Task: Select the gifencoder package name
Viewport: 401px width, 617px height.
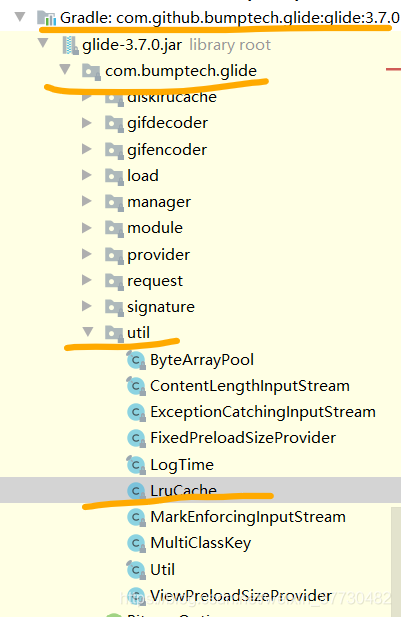Action: (x=167, y=150)
